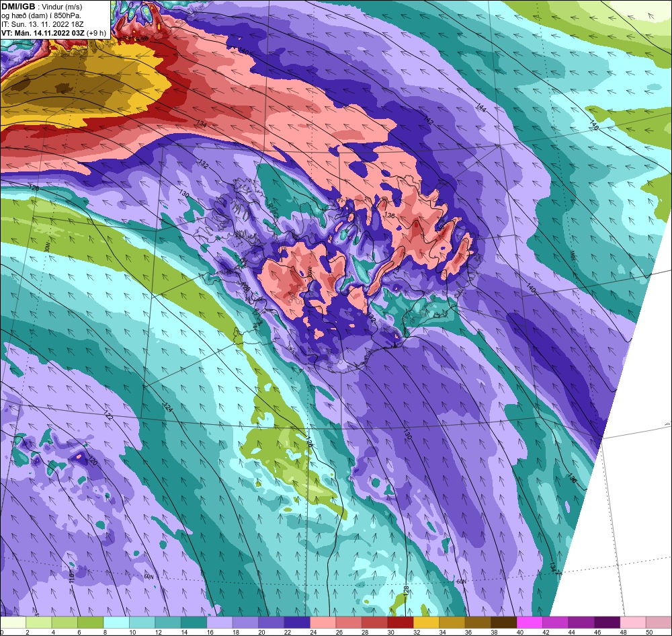This screenshot has height=636, width=672.
Task: Select the '142' contour label
Action: pos(429,120)
